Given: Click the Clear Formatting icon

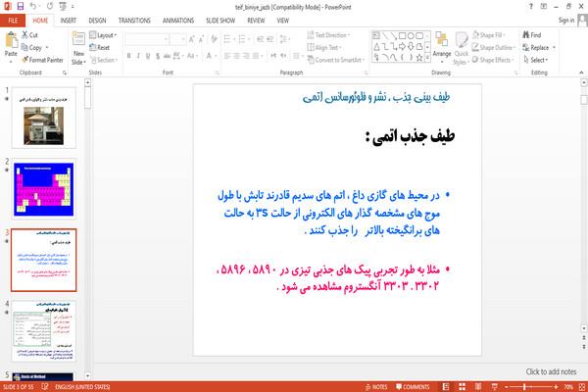Looking at the screenshot, I should 214,39.
